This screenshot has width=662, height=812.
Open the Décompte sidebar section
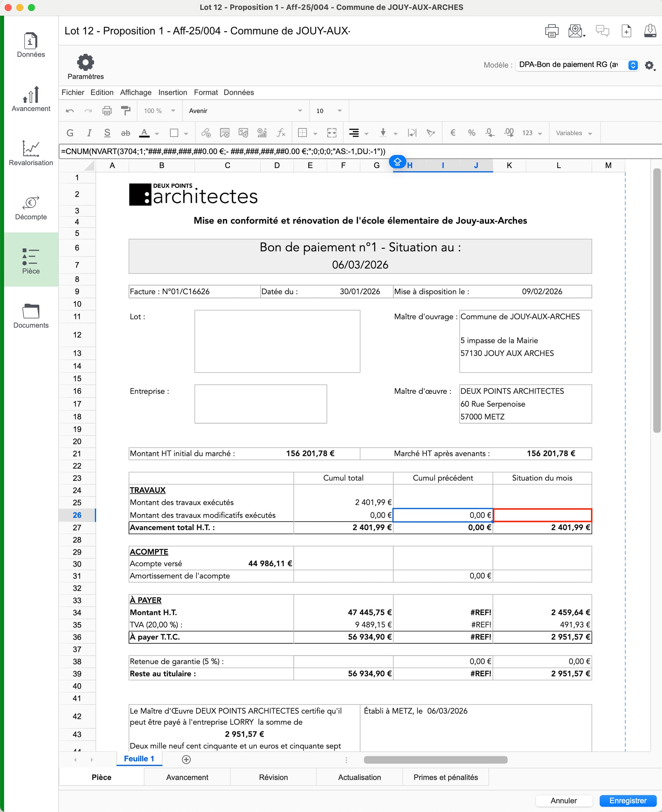coord(30,208)
